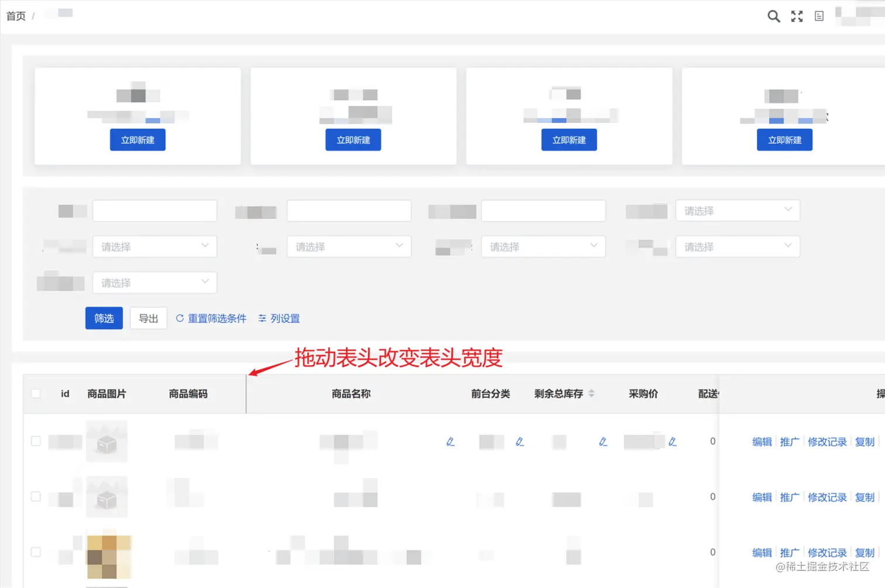885x588 pixels.
Task: Navigate to 首页 via the breadcrumb
Action: (x=16, y=16)
